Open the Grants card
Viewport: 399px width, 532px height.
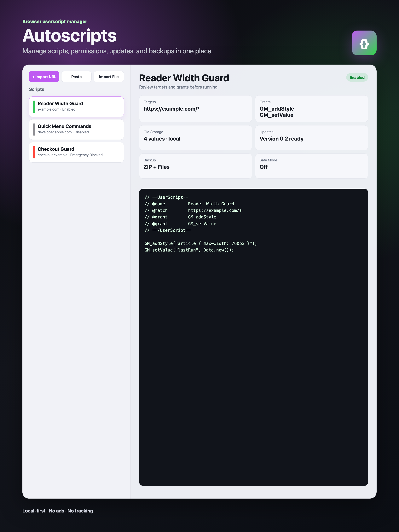[x=311, y=108]
